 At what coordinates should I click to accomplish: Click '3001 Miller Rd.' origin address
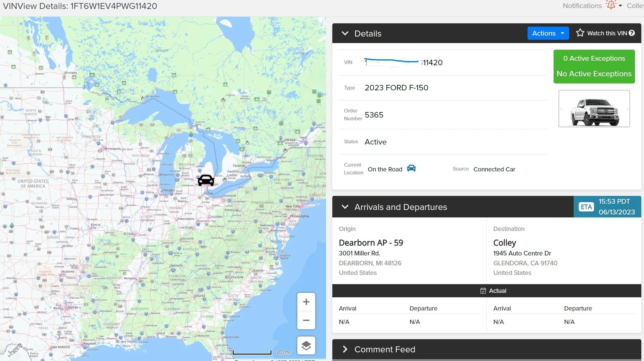click(x=359, y=253)
